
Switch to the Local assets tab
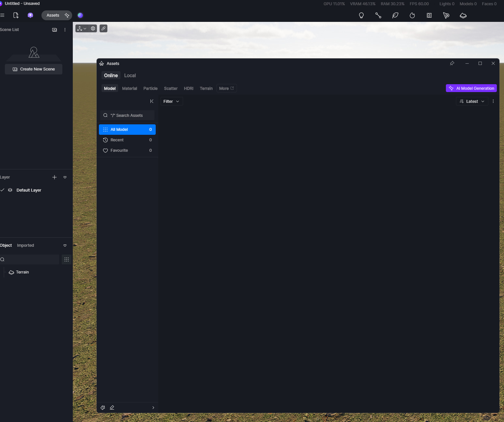[130, 75]
